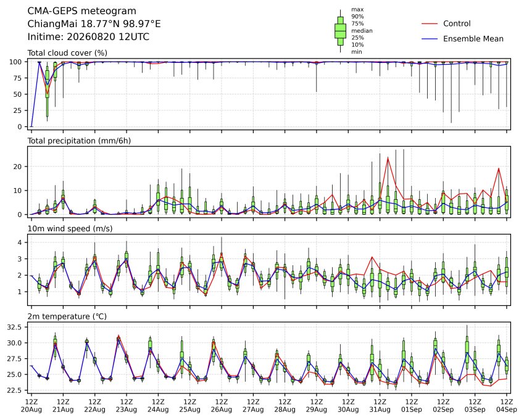Click the 10m wind speed panel title

click(x=70, y=228)
